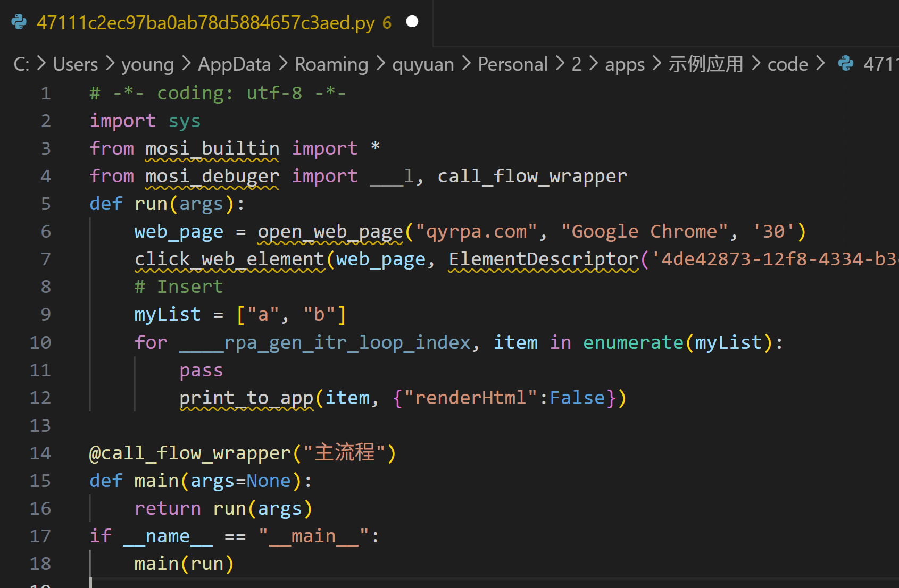Click the unsaved-changes dot on the file tab

412,22
